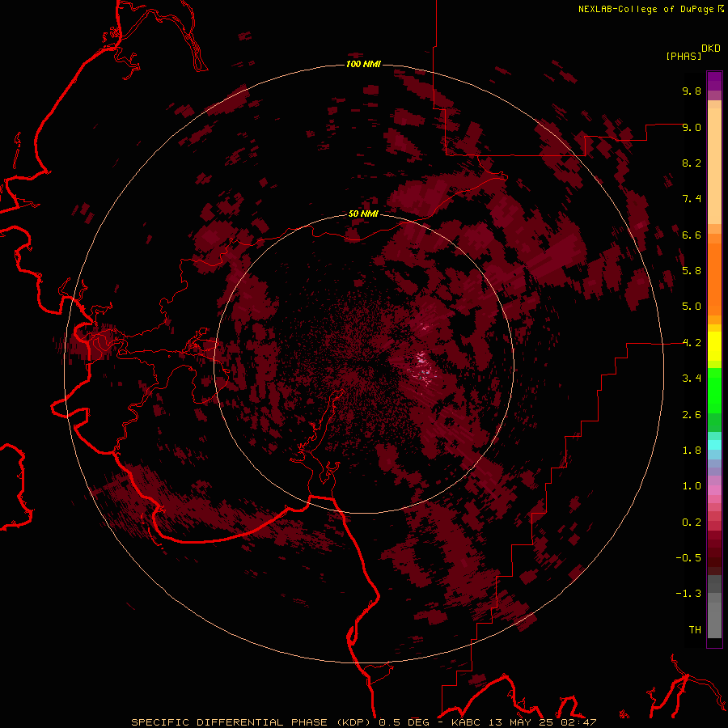Click the 4.2 scale label
The width and height of the screenshot is (728, 728).
tap(692, 343)
